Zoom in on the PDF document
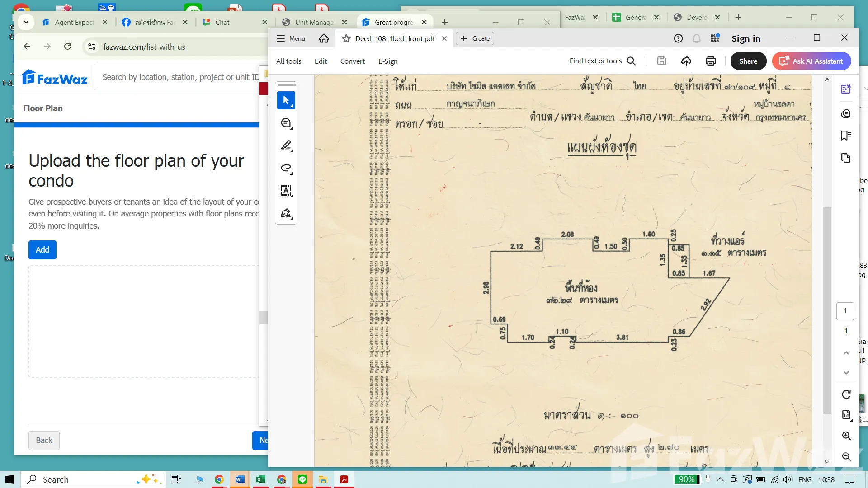Viewport: 868px width, 488px height. pyautogui.click(x=846, y=436)
